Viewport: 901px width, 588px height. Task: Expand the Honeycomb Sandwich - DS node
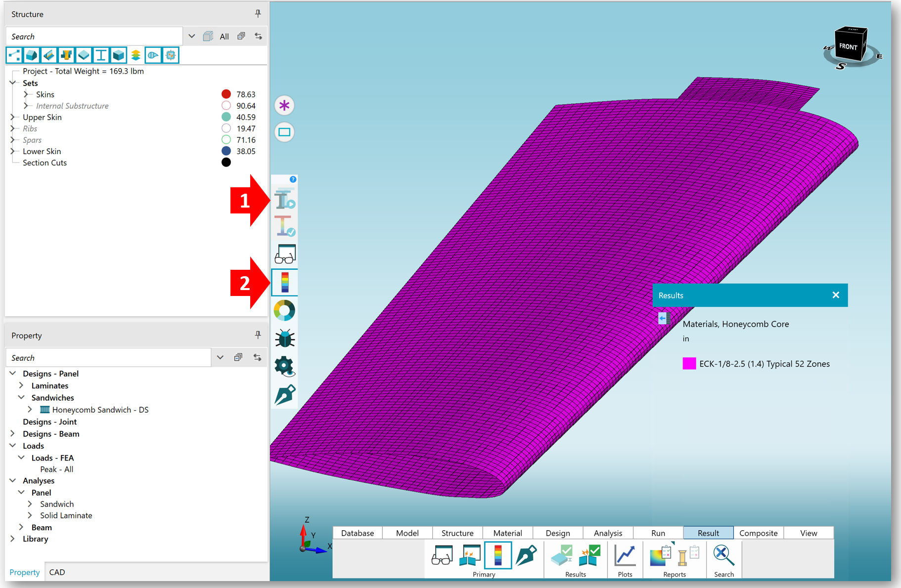[x=30, y=409]
